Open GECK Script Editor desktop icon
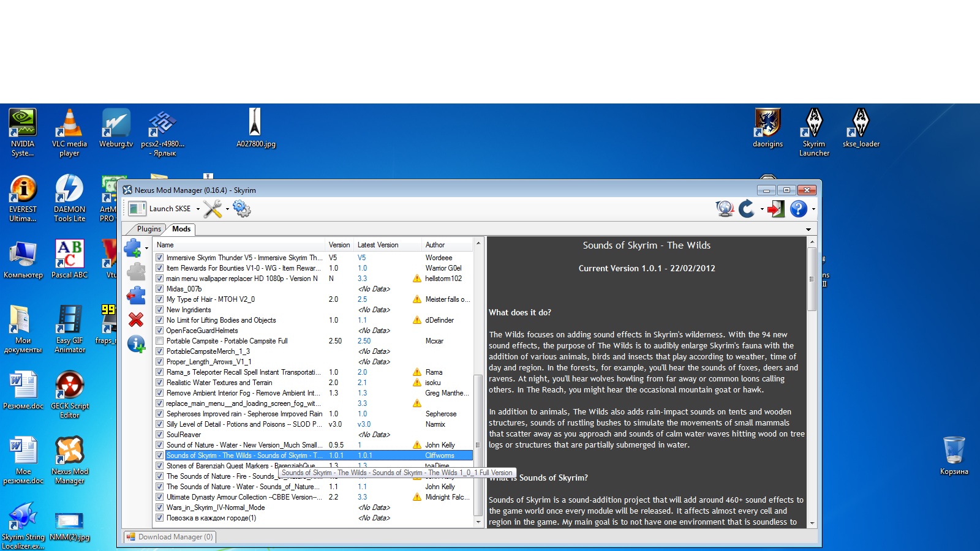The image size is (980, 551). [x=70, y=394]
